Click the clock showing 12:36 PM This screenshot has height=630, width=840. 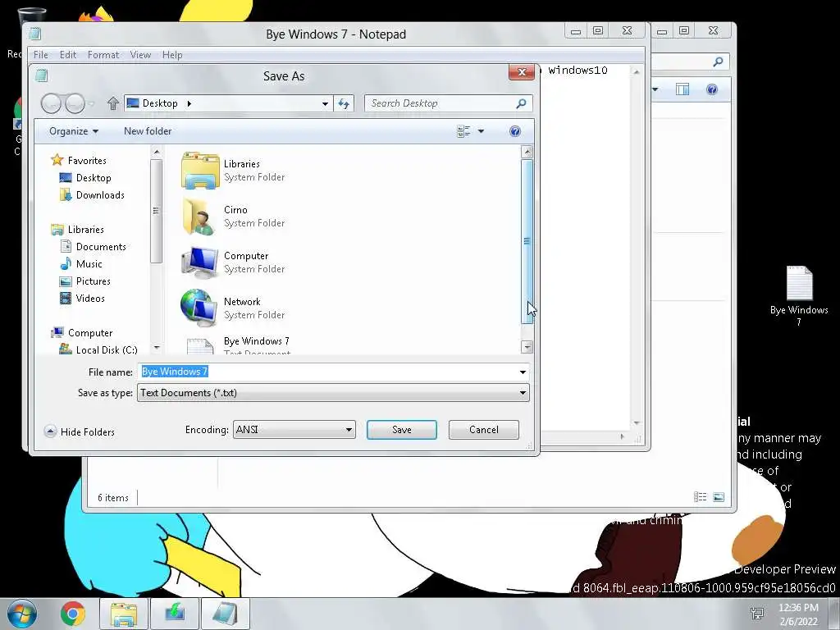click(798, 608)
